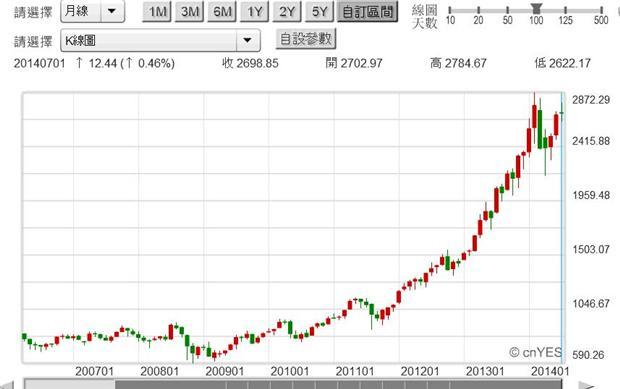Click the 自設參數 parameters button
The width and height of the screenshot is (620, 389).
[x=306, y=39]
